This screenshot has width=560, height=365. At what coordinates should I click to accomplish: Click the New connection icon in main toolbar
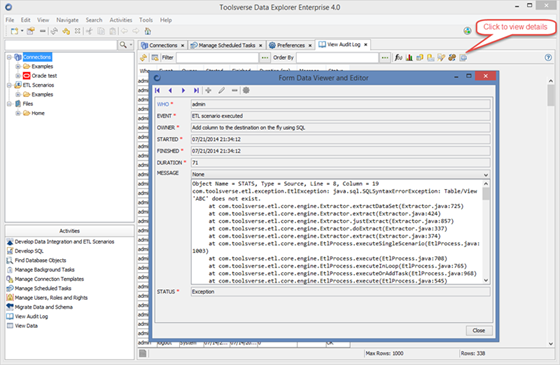coord(14,31)
